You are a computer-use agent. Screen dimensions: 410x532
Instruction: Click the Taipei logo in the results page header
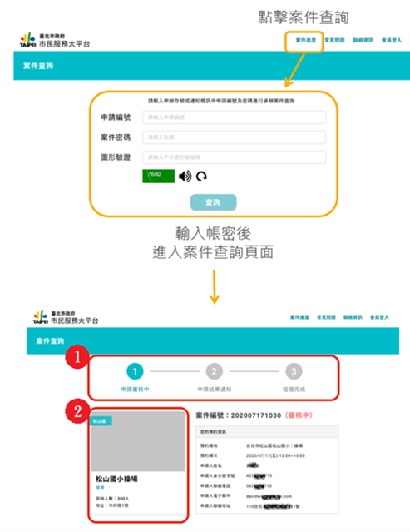40,316
